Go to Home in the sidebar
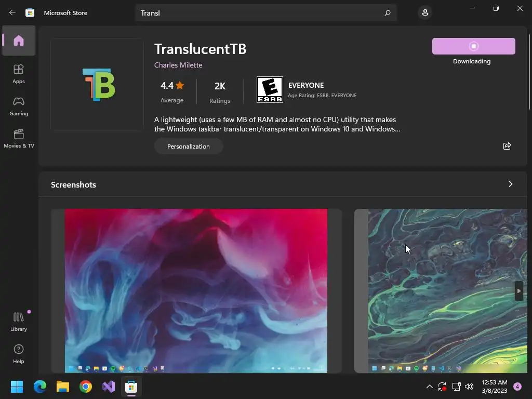 click(19, 41)
